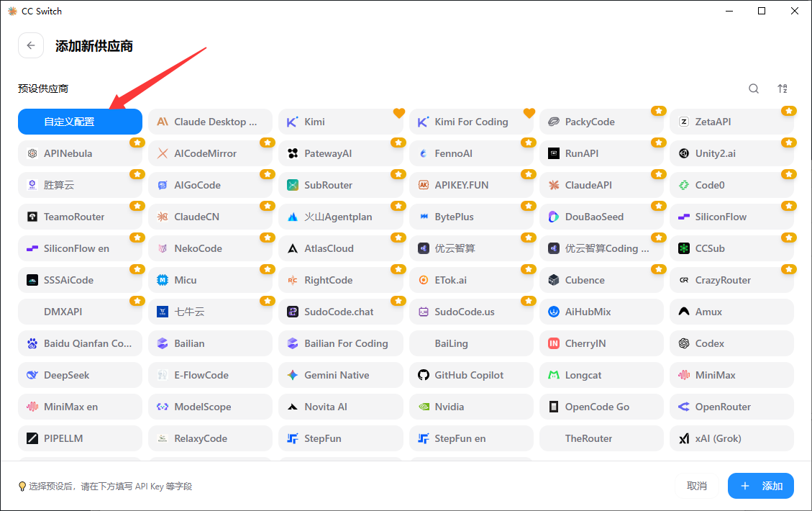The width and height of the screenshot is (812, 511).
Task: Click the CCSub logo icon
Action: [x=684, y=248]
